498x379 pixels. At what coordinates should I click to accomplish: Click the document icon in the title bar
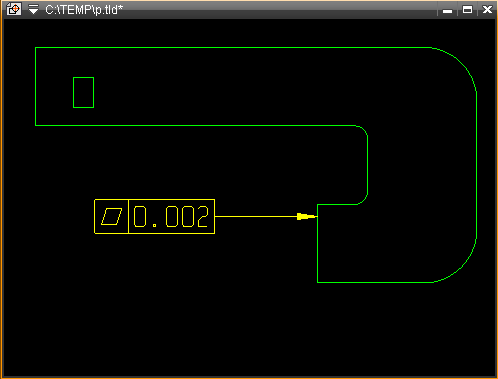[14, 9]
